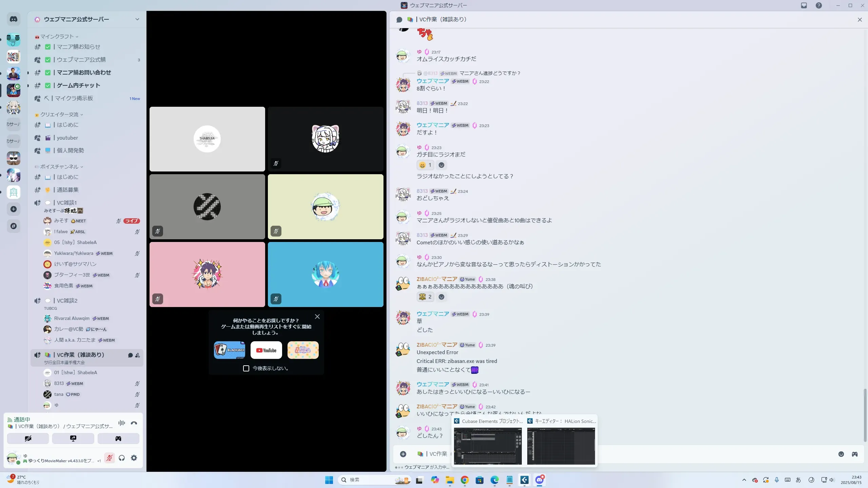Click the noise suppression waveform icon
Screen dimensions: 868x488
click(121, 423)
